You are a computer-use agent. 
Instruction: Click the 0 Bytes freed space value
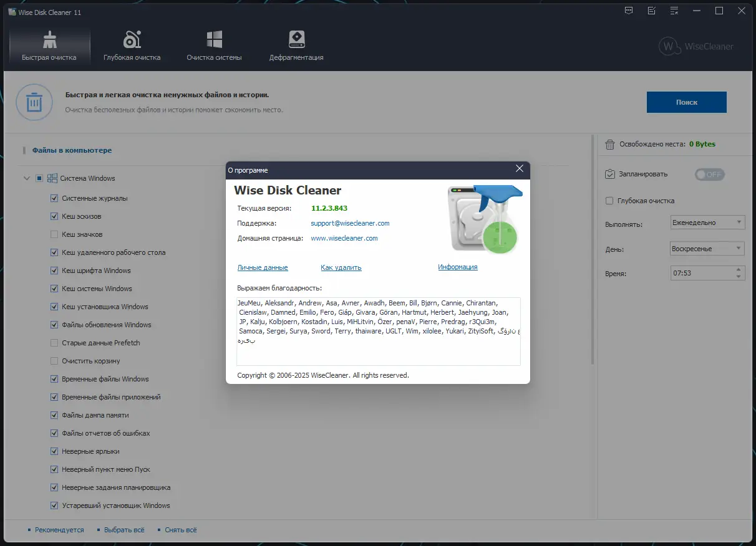702,144
